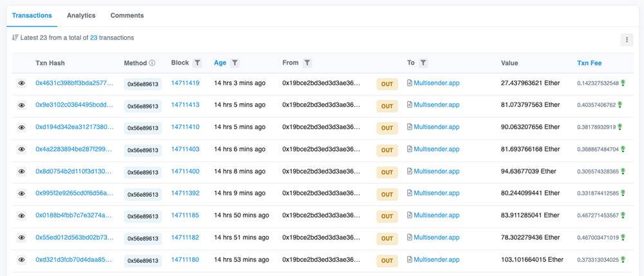The width and height of the screenshot is (644, 276).
Task: Open the Block column filter icon
Action: pyautogui.click(x=197, y=63)
